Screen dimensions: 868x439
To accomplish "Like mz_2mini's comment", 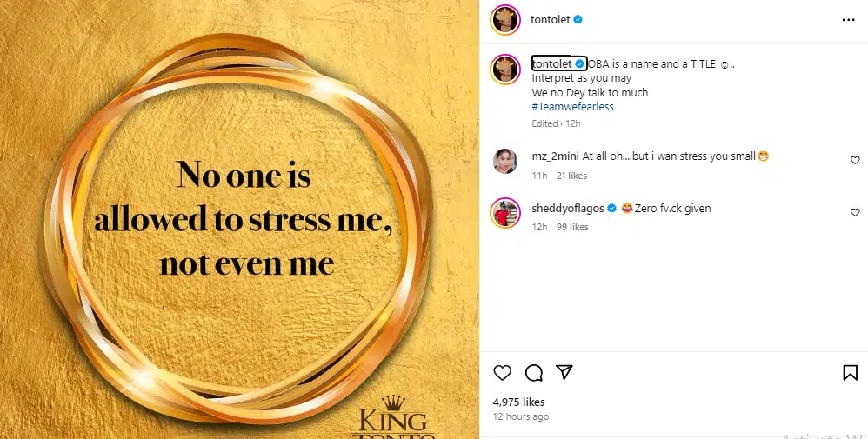I will point(855,160).
